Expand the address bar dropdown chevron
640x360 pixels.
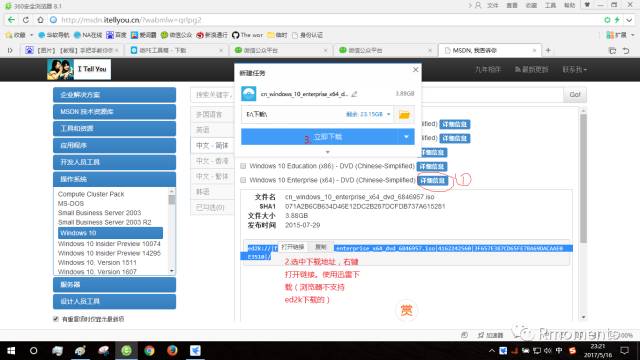tap(630, 20)
